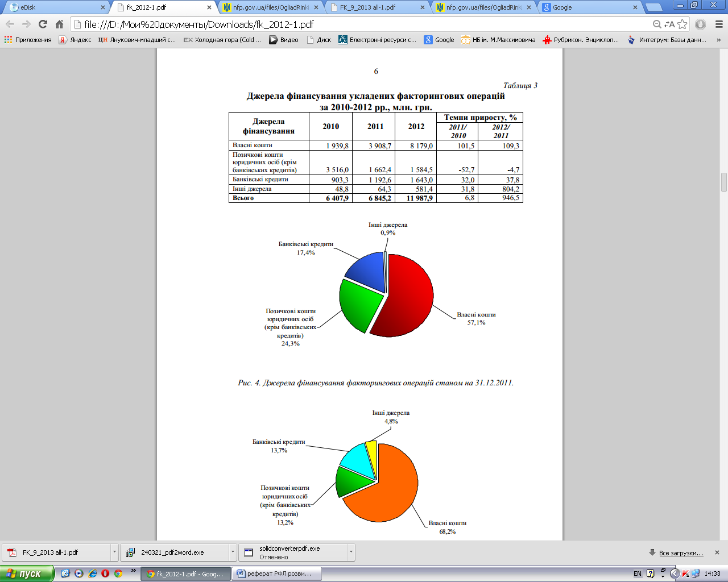Go back to the previous page

click(10, 24)
